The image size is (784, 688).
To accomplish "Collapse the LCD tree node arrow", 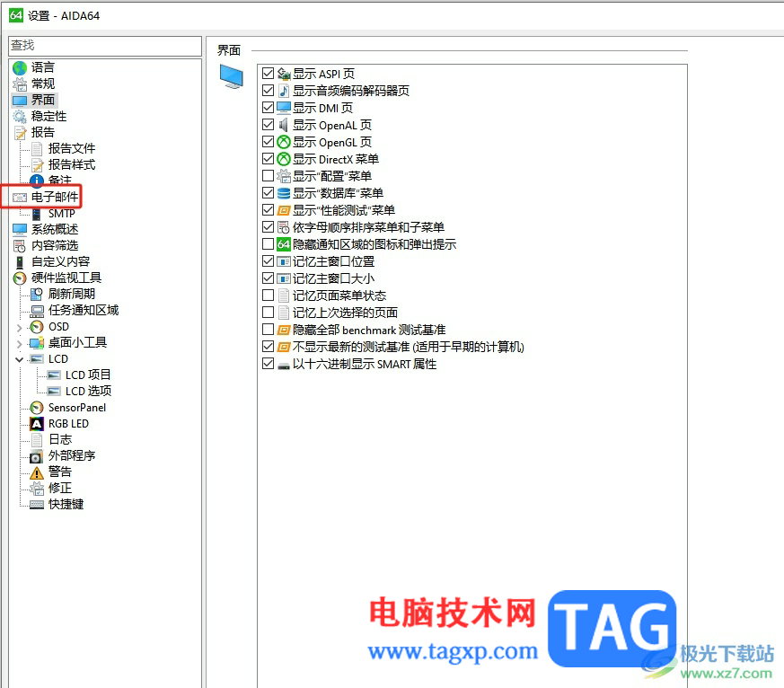I will [20, 359].
